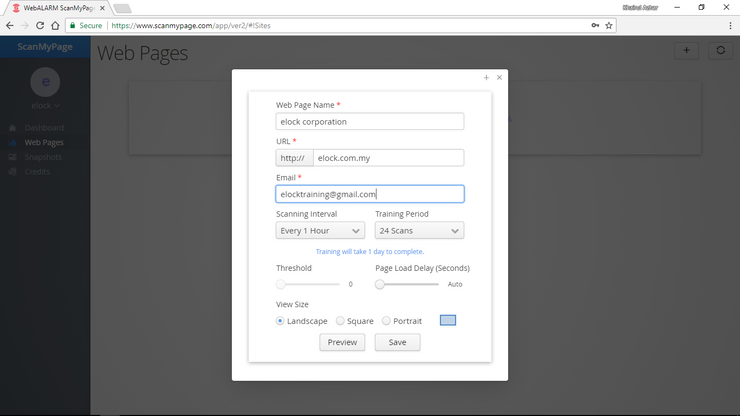This screenshot has height=416, width=740.
Task: Open Credits menu item
Action: pos(37,172)
